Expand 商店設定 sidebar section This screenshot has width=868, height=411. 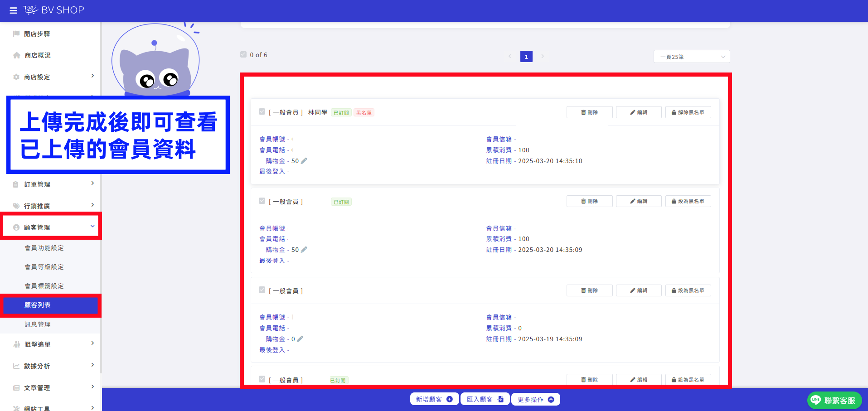[x=92, y=76]
